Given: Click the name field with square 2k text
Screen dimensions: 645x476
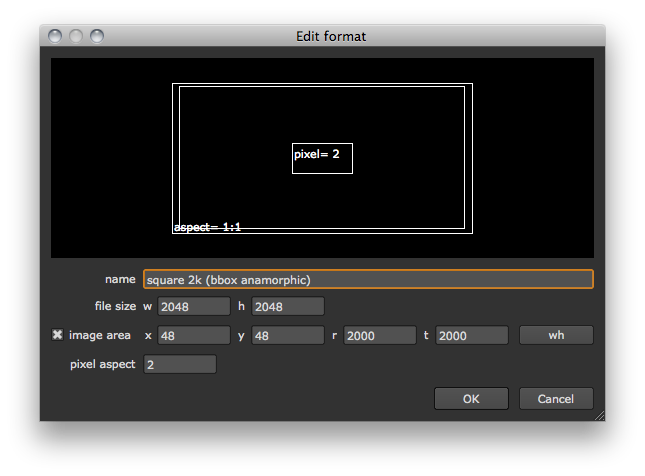Looking at the screenshot, I should coord(368,279).
